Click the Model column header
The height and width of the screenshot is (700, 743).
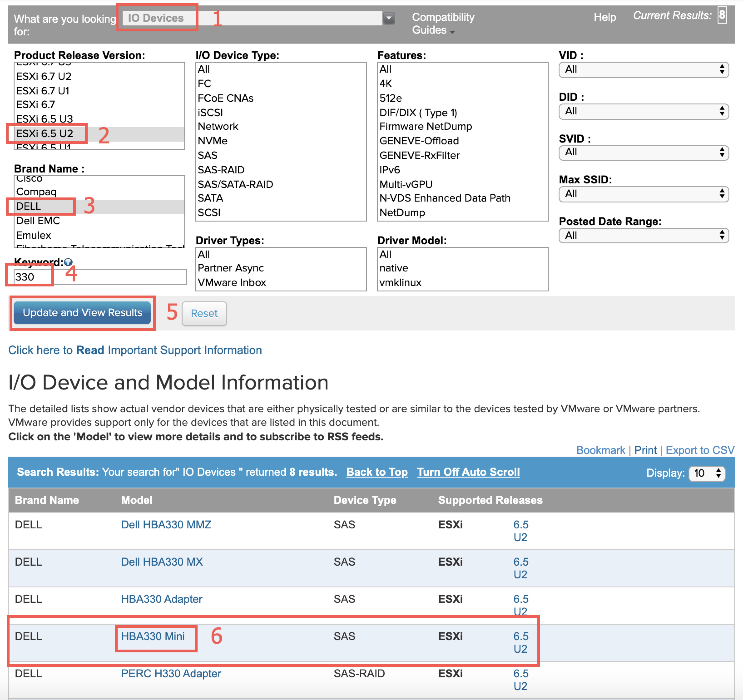point(136,500)
